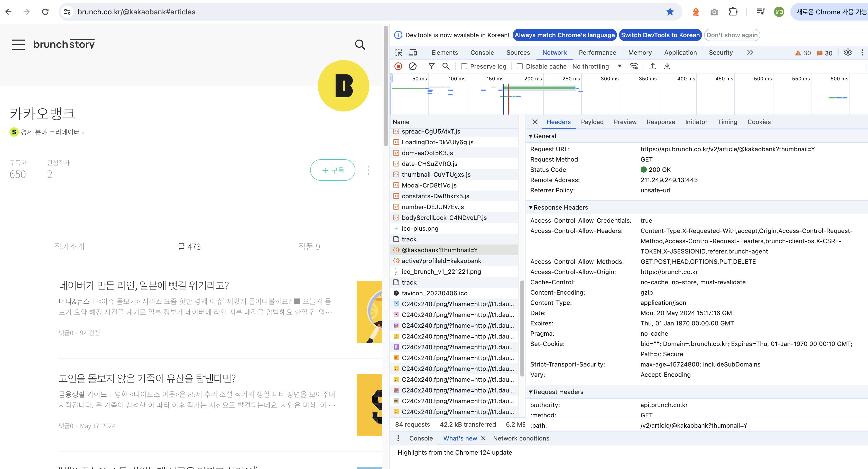
Task: Bookmark star icon in address bar
Action: coord(670,12)
